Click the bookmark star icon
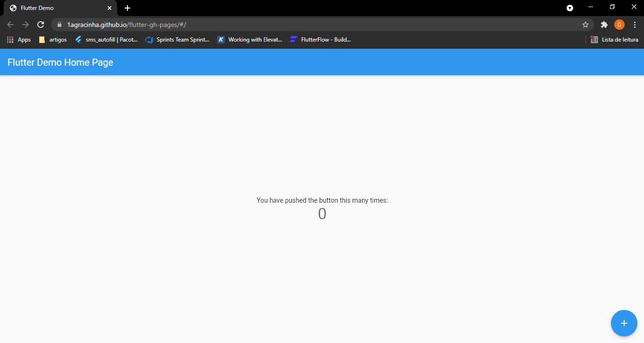 [x=585, y=24]
